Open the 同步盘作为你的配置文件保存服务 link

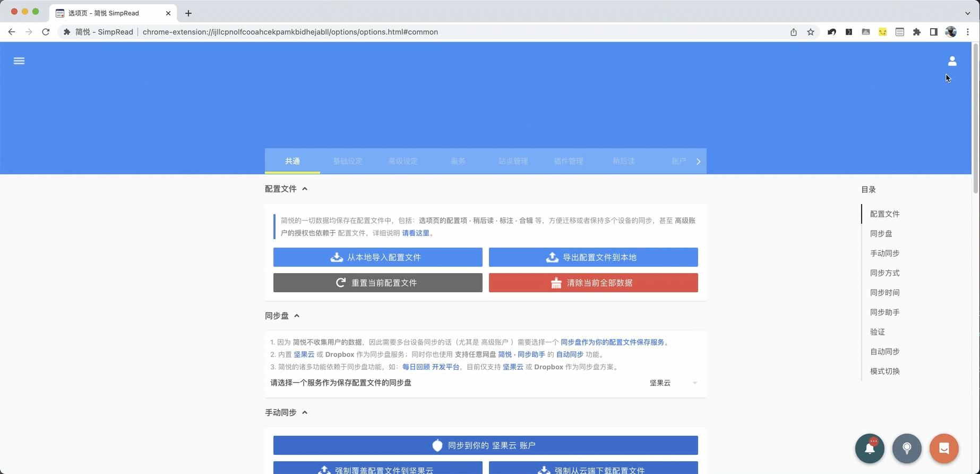[x=612, y=342]
